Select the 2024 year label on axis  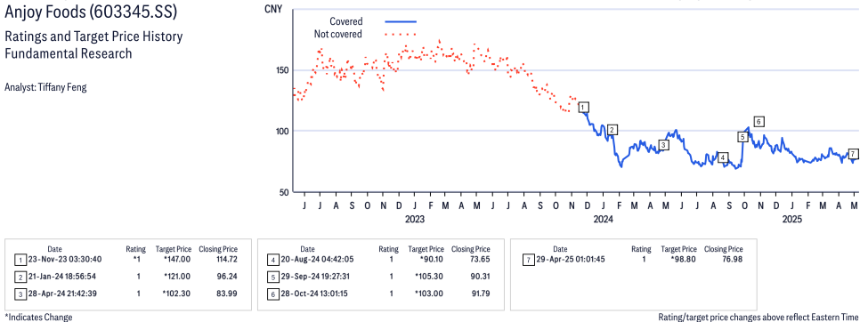click(604, 220)
